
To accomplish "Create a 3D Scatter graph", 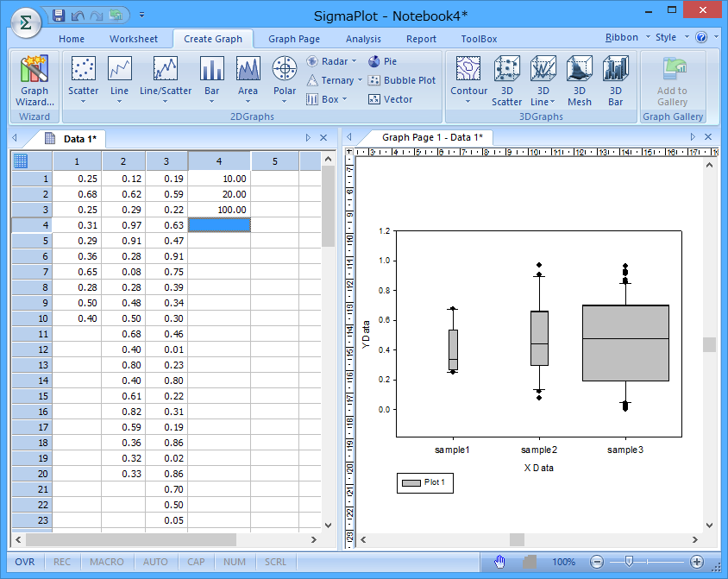I will (x=507, y=81).
